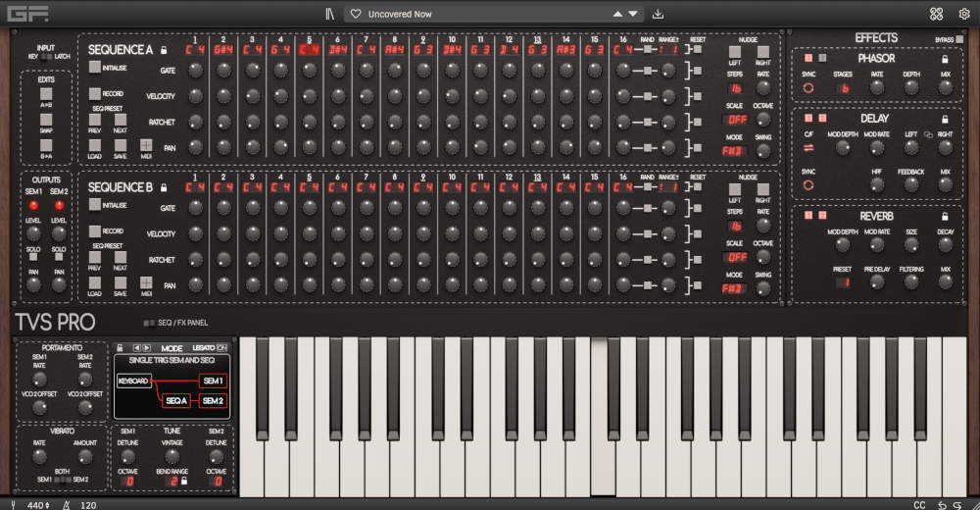
Task: Open the settings gear icon
Action: 964,14
